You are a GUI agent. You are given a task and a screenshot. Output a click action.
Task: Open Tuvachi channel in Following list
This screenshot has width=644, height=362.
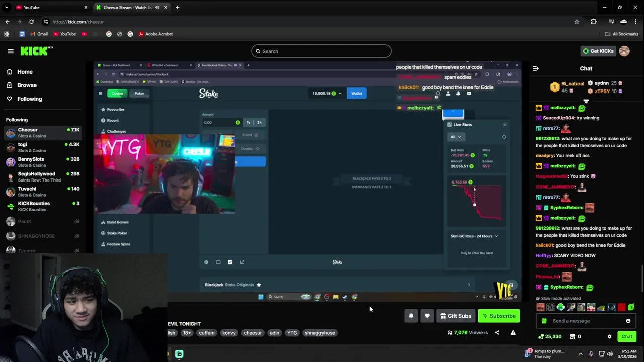coord(43,192)
